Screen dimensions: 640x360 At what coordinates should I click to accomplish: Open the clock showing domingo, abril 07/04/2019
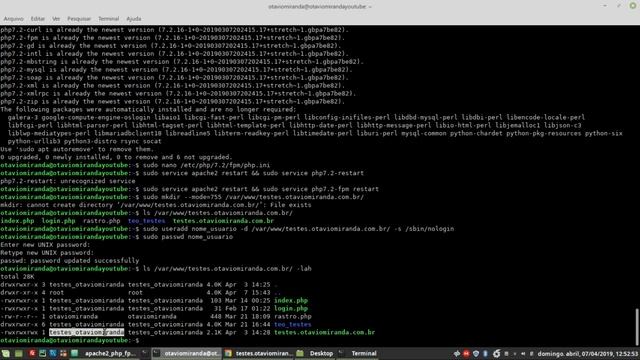pos(587,354)
